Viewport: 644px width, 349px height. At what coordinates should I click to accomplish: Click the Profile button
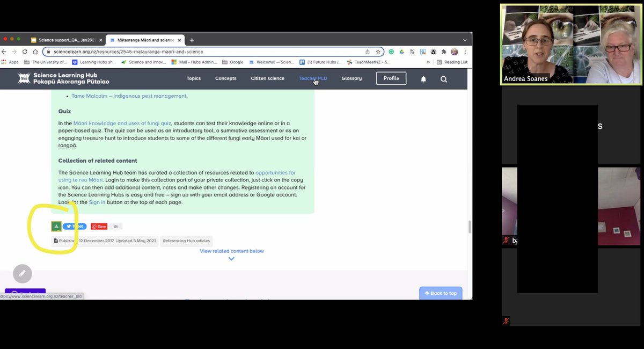tap(391, 78)
